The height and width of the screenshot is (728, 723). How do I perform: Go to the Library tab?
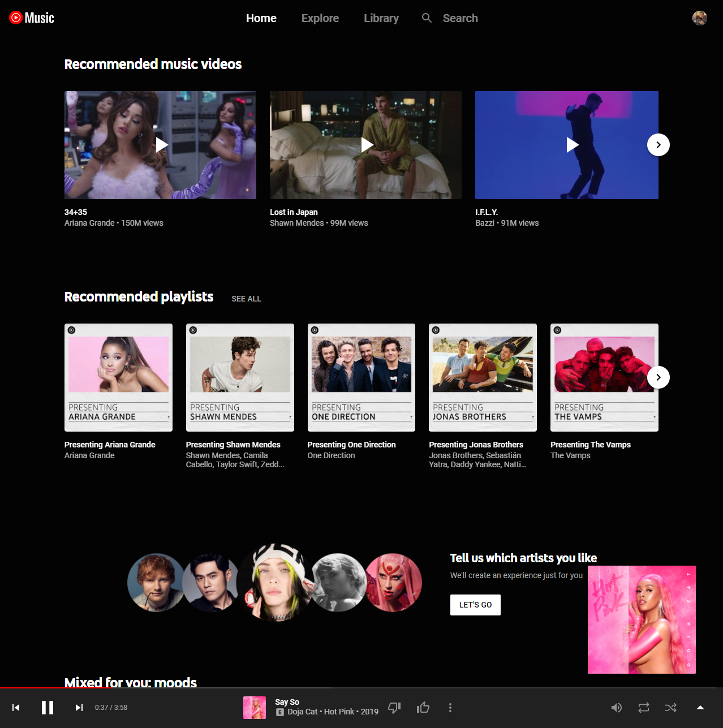381,18
